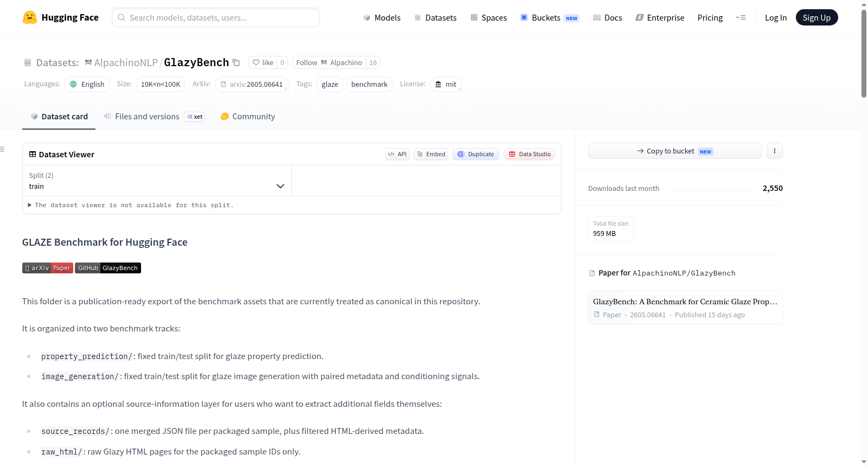Visit the Pricing page
Viewport: 868px width, 467px height.
coord(710,17)
